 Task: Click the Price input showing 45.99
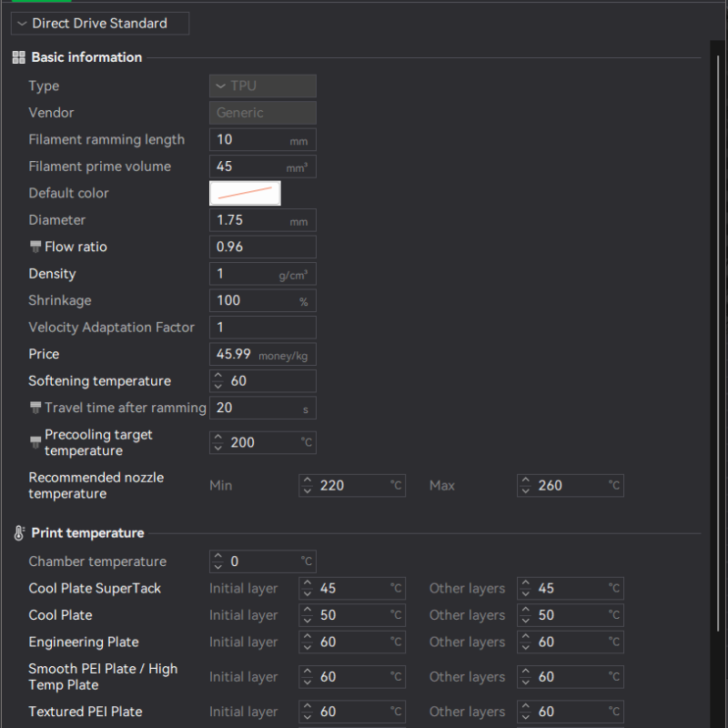click(x=237, y=354)
